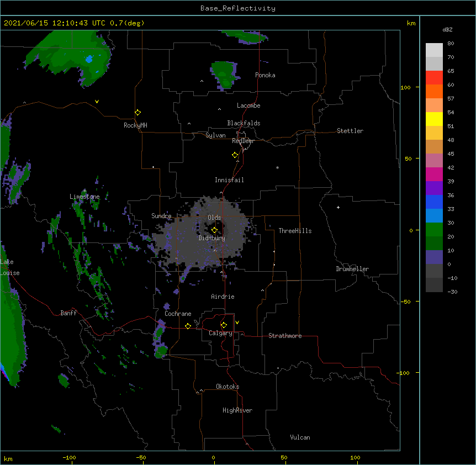
Task: Select the yellow diamond marker east of Cochrane
Action: tap(188, 326)
